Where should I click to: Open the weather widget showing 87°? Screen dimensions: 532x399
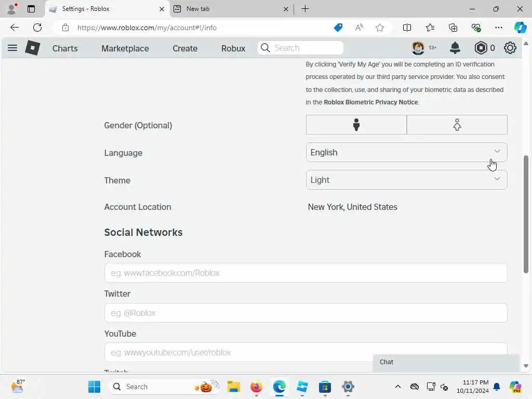pyautogui.click(x=18, y=386)
